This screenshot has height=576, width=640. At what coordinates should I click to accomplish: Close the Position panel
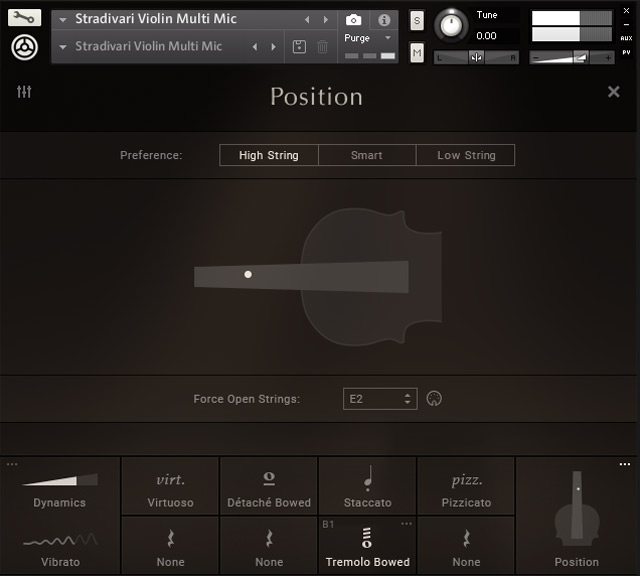614,92
